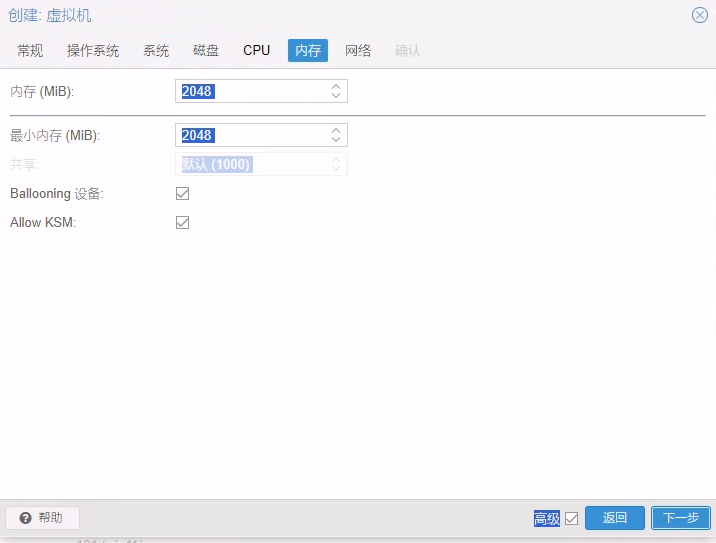Uncheck the 高级 advanced checkbox
This screenshot has width=716, height=543.
pos(571,518)
